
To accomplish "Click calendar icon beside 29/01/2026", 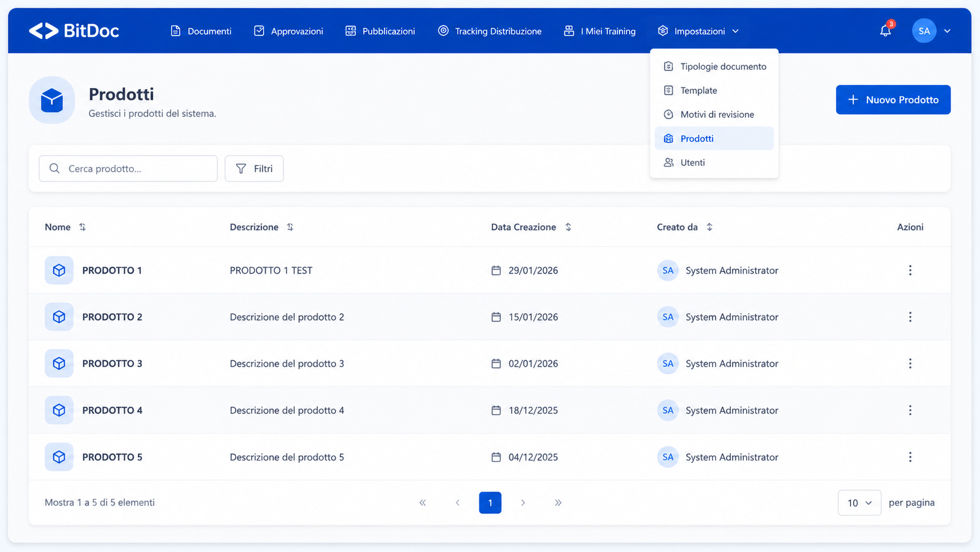I will coord(496,270).
